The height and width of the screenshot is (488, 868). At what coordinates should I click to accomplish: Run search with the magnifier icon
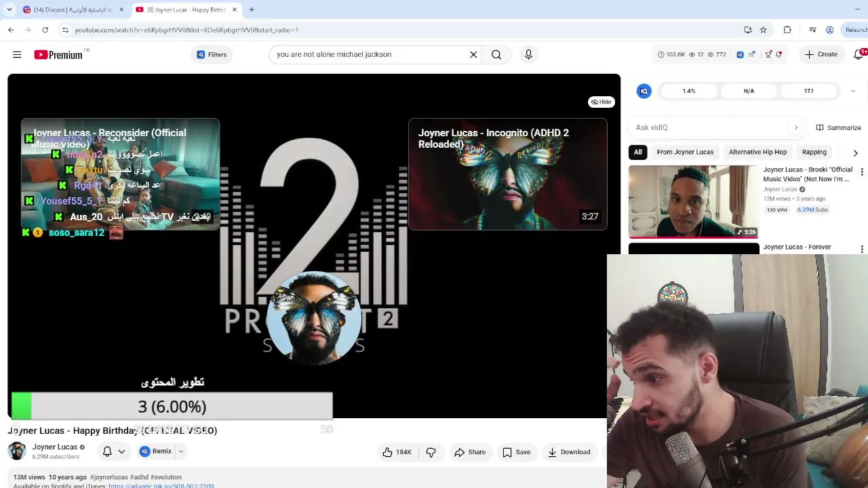pyautogui.click(x=496, y=54)
